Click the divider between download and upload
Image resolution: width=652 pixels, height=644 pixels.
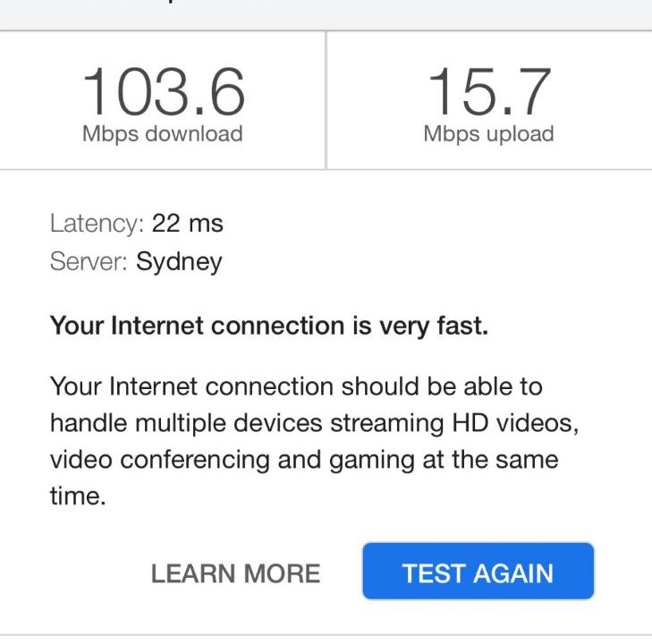tap(326, 100)
